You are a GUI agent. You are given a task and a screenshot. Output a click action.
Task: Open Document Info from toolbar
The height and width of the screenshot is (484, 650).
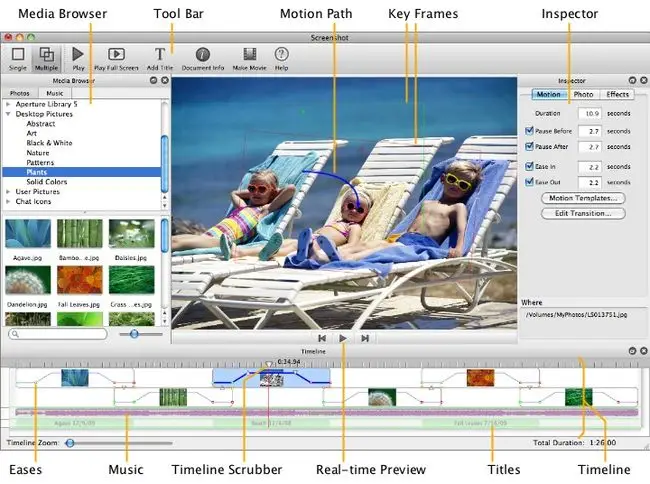point(203,54)
